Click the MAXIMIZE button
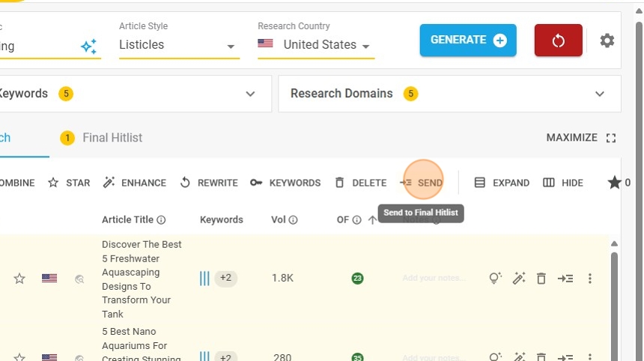Viewport: 644px width, 361px height. point(581,138)
